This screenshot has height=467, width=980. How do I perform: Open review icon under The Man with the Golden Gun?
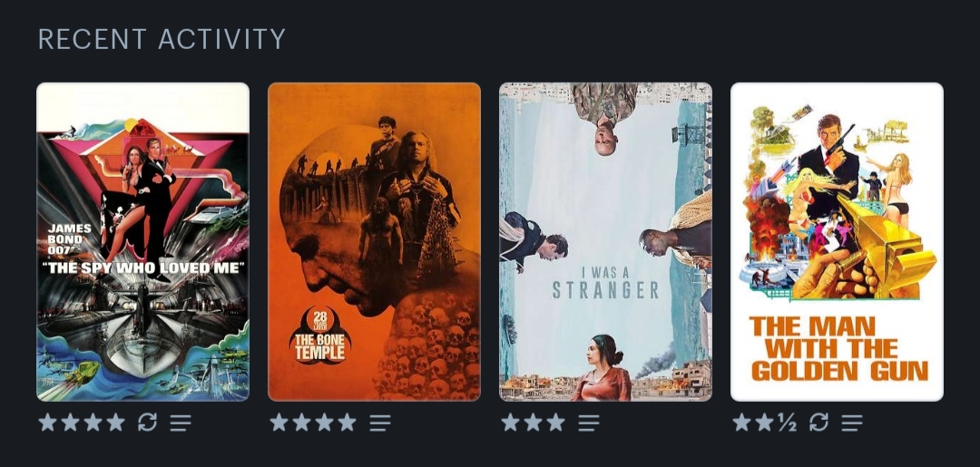click(852, 423)
